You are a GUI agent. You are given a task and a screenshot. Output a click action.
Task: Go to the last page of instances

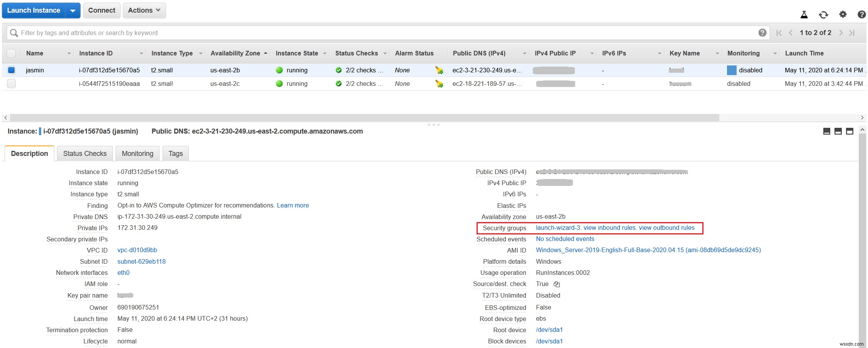(x=852, y=33)
